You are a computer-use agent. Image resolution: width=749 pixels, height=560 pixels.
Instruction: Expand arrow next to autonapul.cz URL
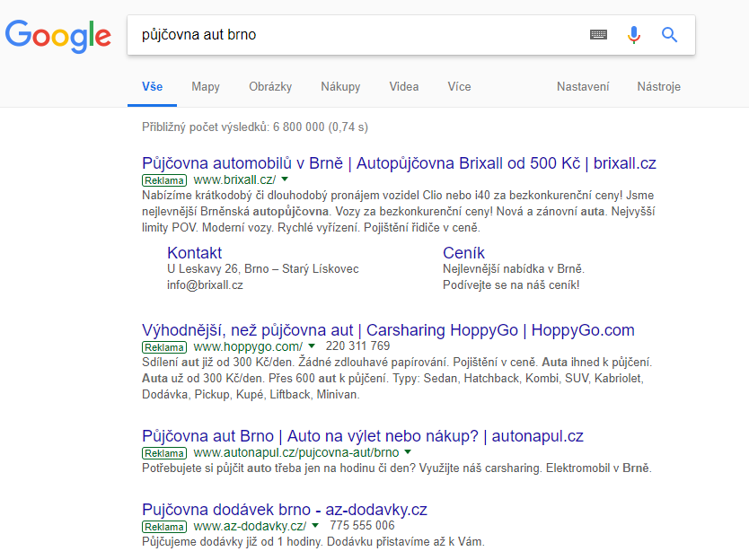pyautogui.click(x=408, y=451)
